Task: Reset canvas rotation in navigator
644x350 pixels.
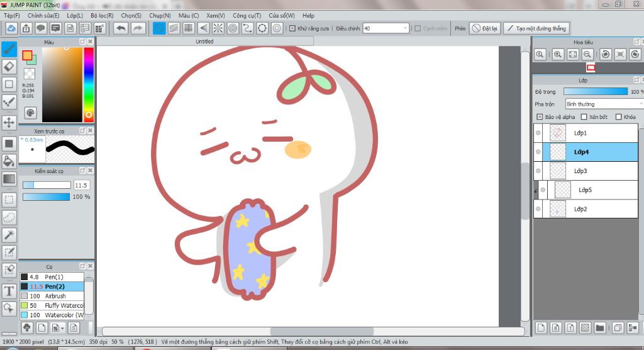Action: (620, 54)
